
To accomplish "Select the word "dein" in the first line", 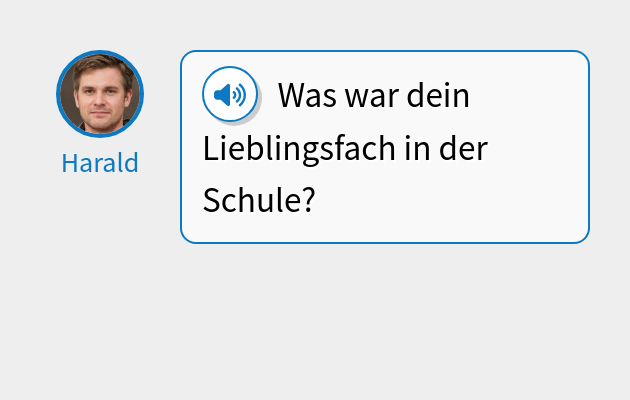I will (438, 95).
